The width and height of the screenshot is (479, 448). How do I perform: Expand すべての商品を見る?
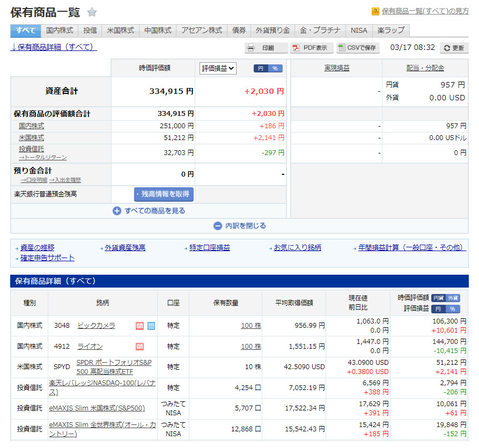(x=149, y=211)
